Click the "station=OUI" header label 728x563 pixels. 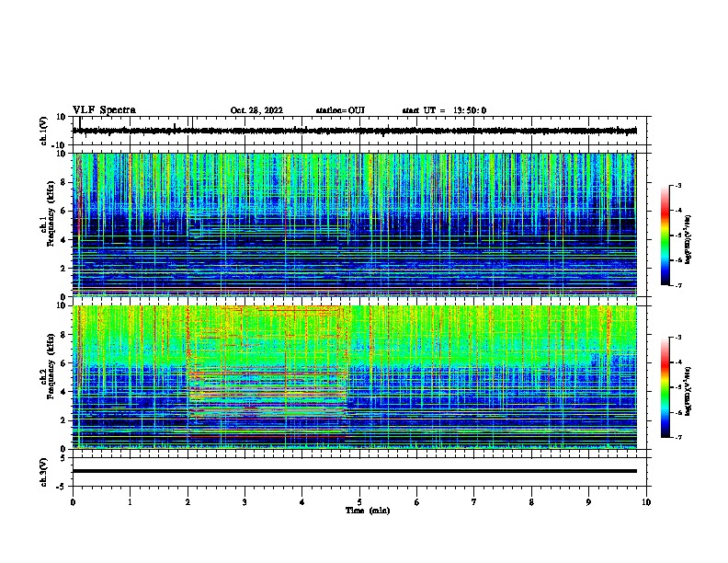tap(340, 110)
